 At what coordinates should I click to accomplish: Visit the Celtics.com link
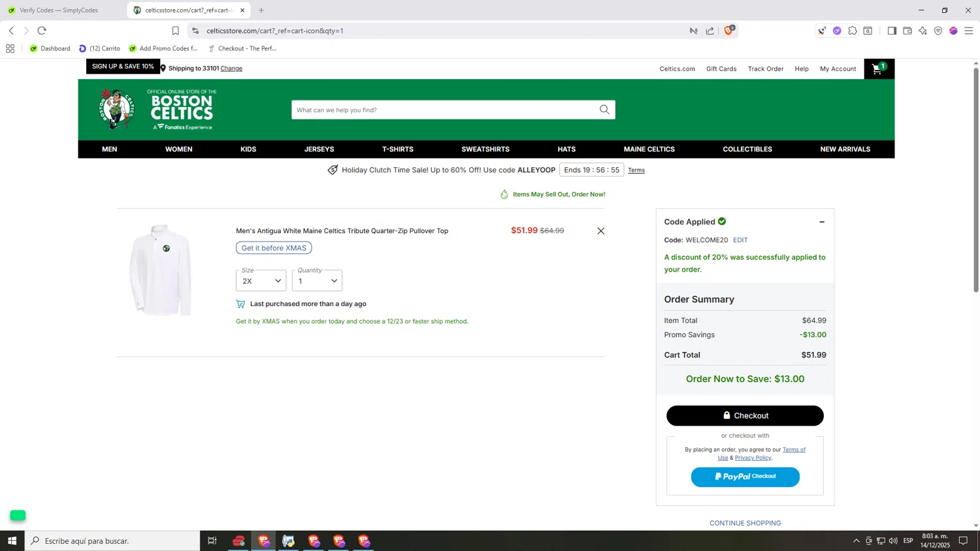pyautogui.click(x=677, y=69)
